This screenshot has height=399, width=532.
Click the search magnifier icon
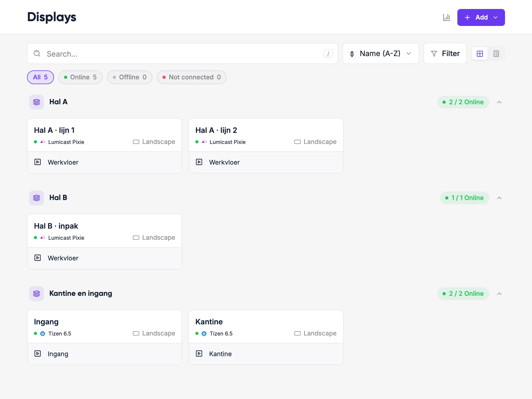[x=37, y=53]
